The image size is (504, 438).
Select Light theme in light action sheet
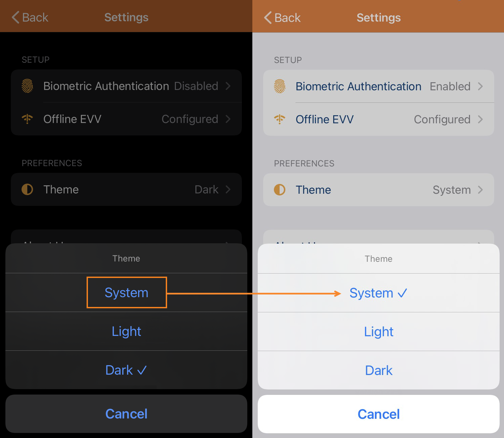(379, 332)
